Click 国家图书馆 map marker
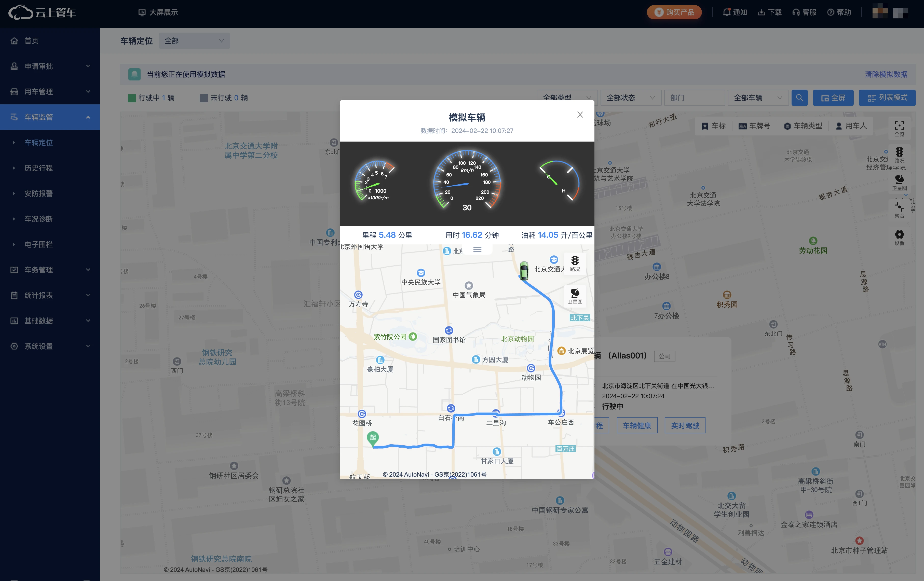924x581 pixels. 449,330
